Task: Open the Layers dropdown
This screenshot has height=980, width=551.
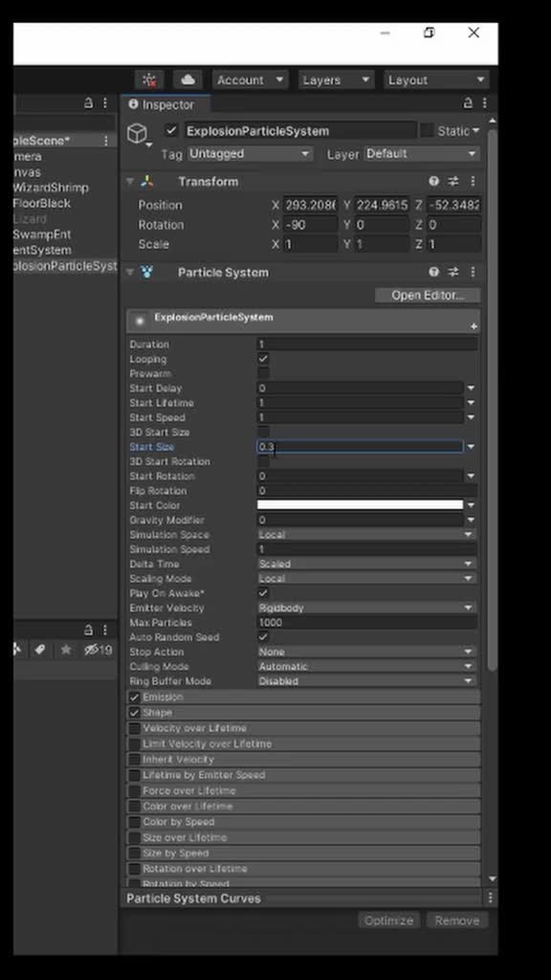Action: (336, 80)
